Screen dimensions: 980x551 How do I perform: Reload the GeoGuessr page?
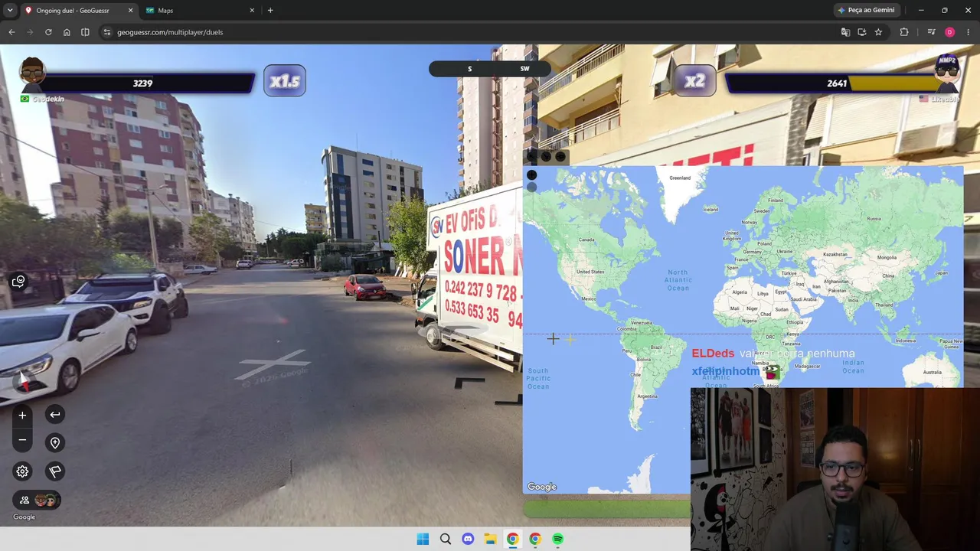click(x=48, y=32)
